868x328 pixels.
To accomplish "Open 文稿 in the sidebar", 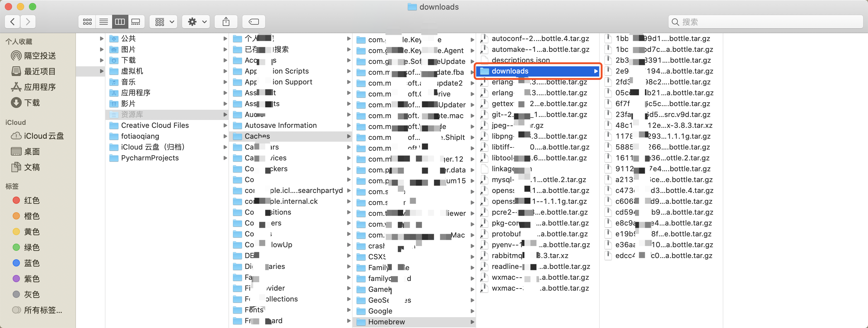I will (x=26, y=167).
